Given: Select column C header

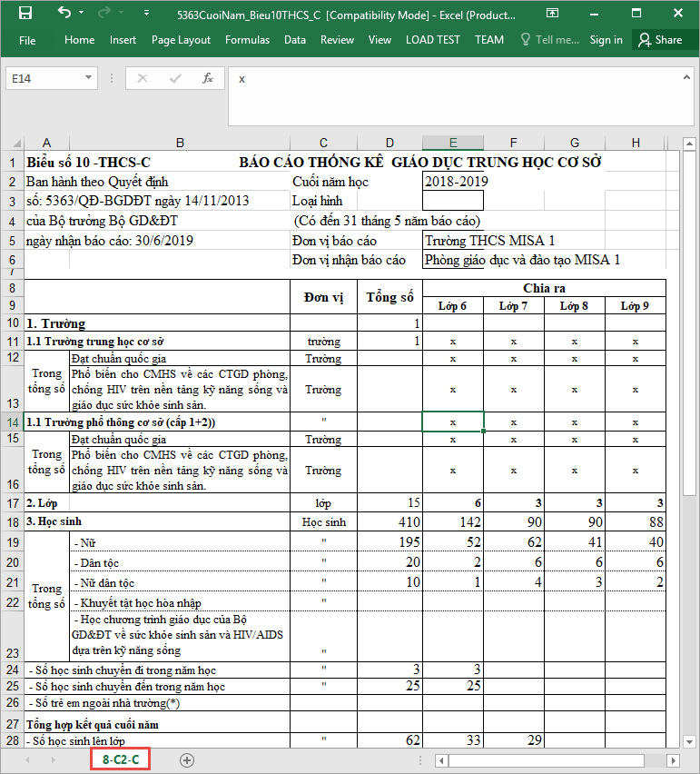Looking at the screenshot, I should point(323,143).
